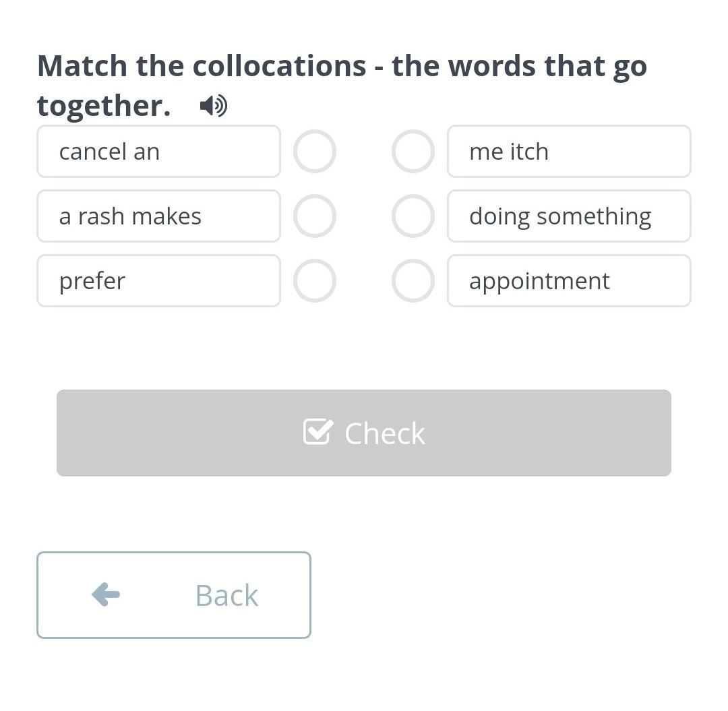Click the 'cancel an' word box

pyautogui.click(x=158, y=152)
